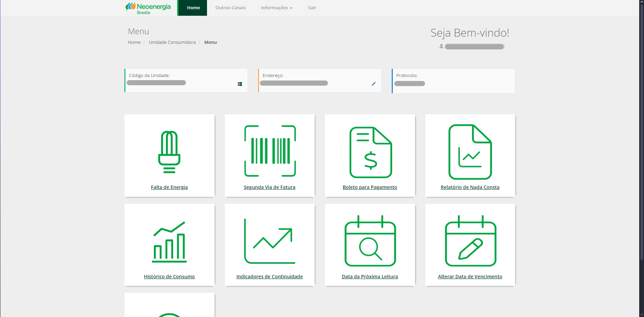Open the Falta de Energia link
Image resolution: width=644 pixels, height=317 pixels.
169,187
